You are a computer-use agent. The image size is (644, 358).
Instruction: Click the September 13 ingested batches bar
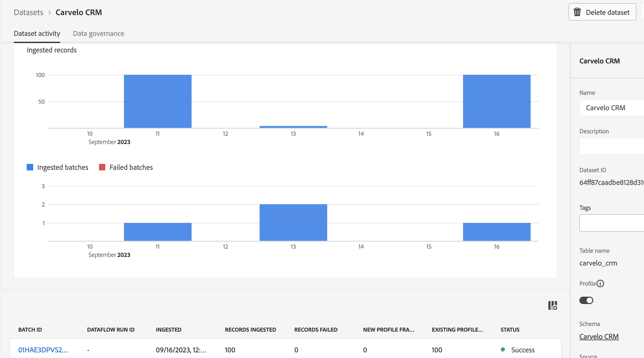click(293, 223)
